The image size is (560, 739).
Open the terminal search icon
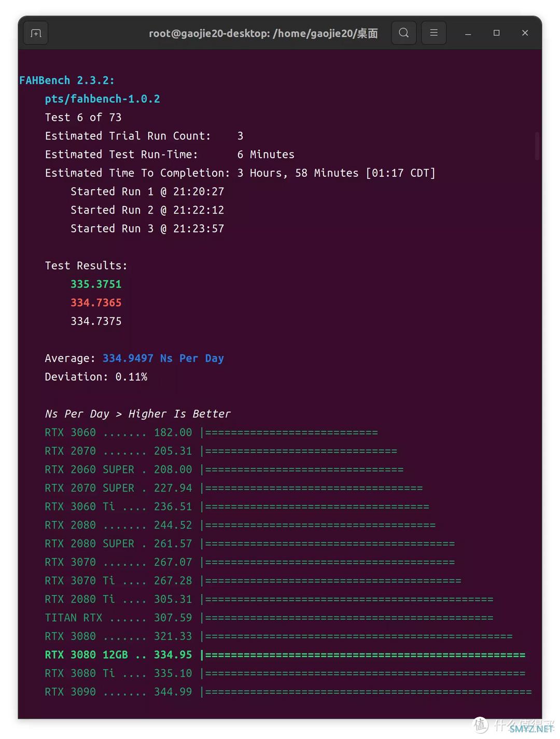click(x=404, y=33)
